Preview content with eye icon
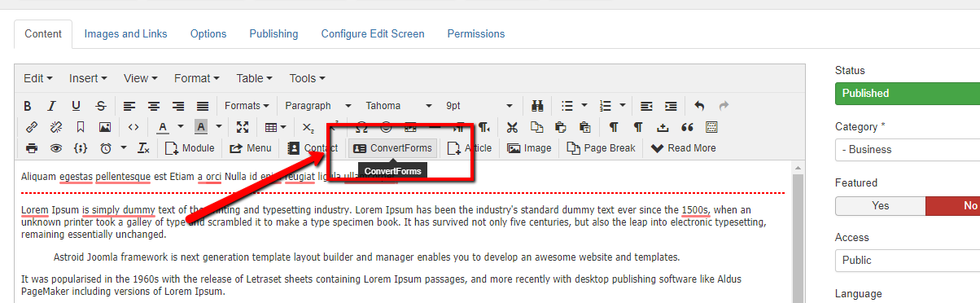Viewport: 980px width, 303px height. coord(55,148)
